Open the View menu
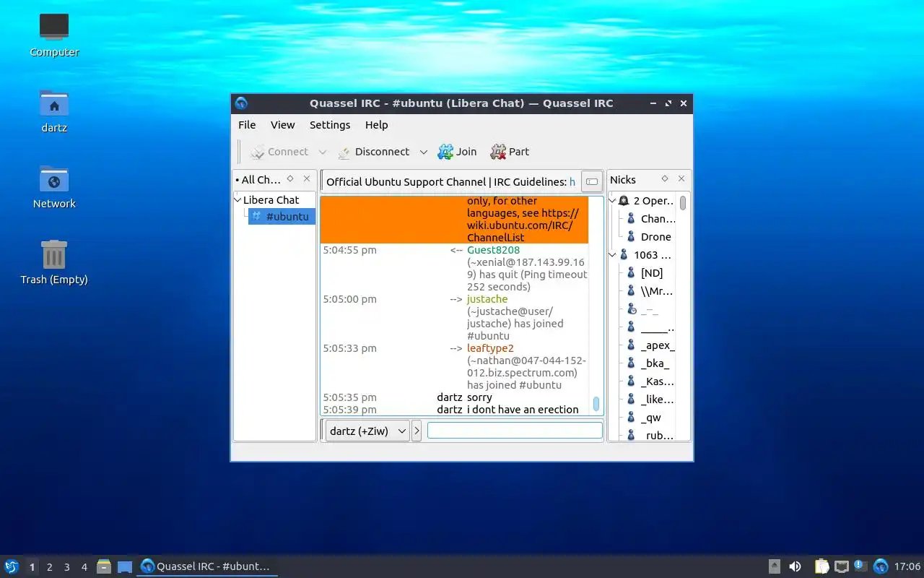Image resolution: width=924 pixels, height=578 pixels. pyautogui.click(x=282, y=125)
